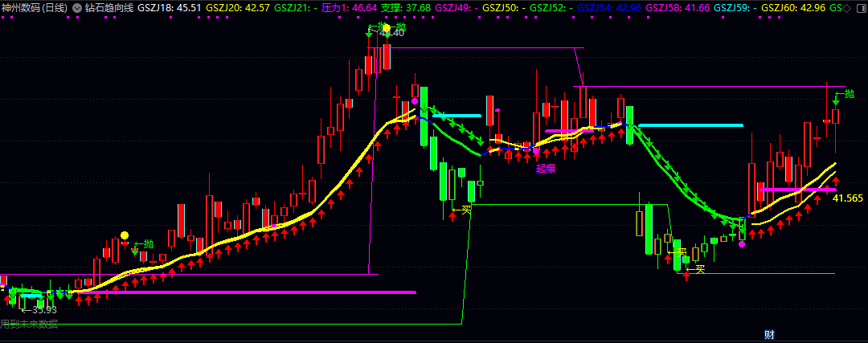Click the GSZJ49 indicator label
This screenshot has height=343, width=868.
tap(457, 8)
